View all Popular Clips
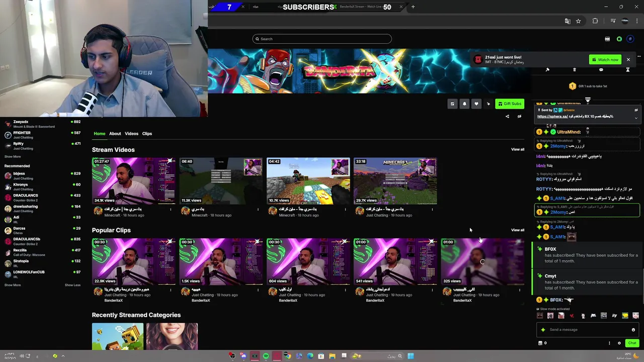The image size is (644, 362). [x=517, y=230]
